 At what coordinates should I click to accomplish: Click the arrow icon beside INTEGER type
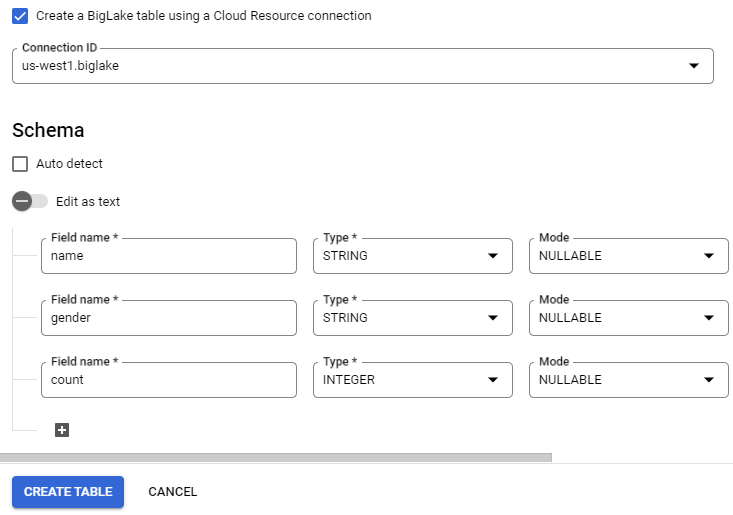click(493, 380)
